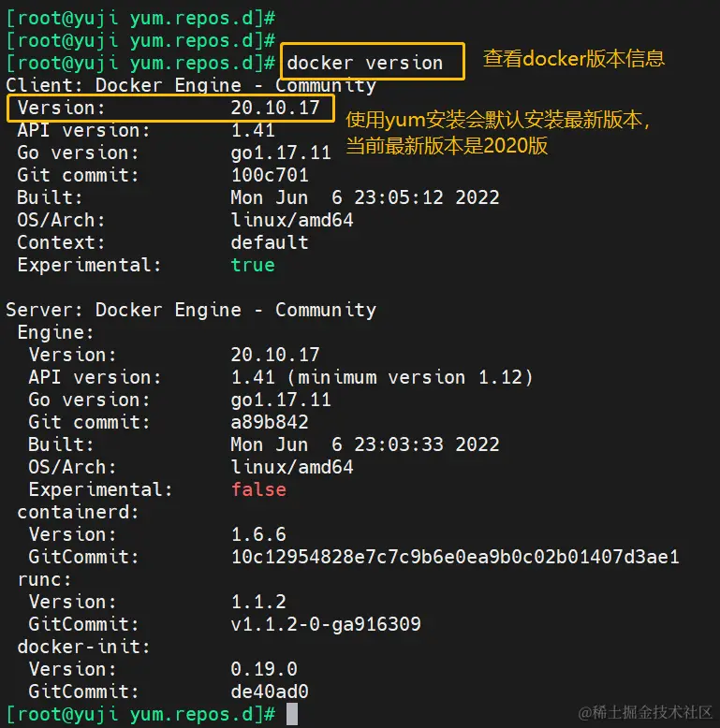The height and width of the screenshot is (728, 720).
Task: Click the client Built date Mon Jun 6 23:05:12
Action: pos(365,197)
